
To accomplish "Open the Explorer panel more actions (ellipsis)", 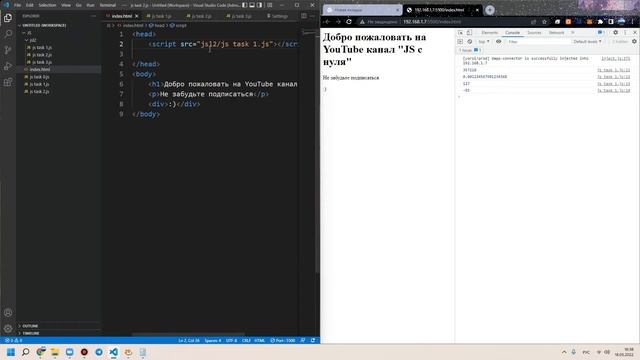I will click(93, 16).
